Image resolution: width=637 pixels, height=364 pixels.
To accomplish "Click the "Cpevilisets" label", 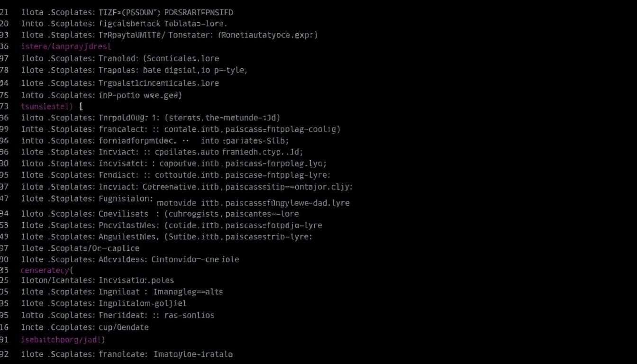I will [123, 214].
